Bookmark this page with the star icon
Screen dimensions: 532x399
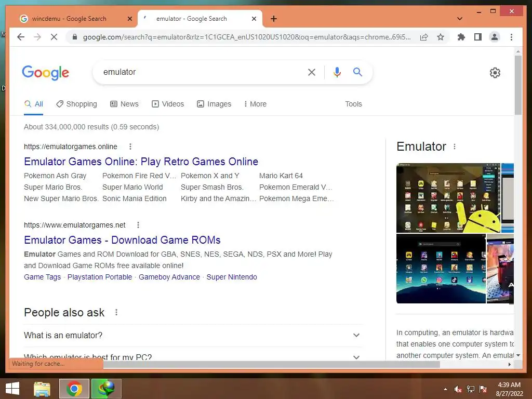(441, 37)
